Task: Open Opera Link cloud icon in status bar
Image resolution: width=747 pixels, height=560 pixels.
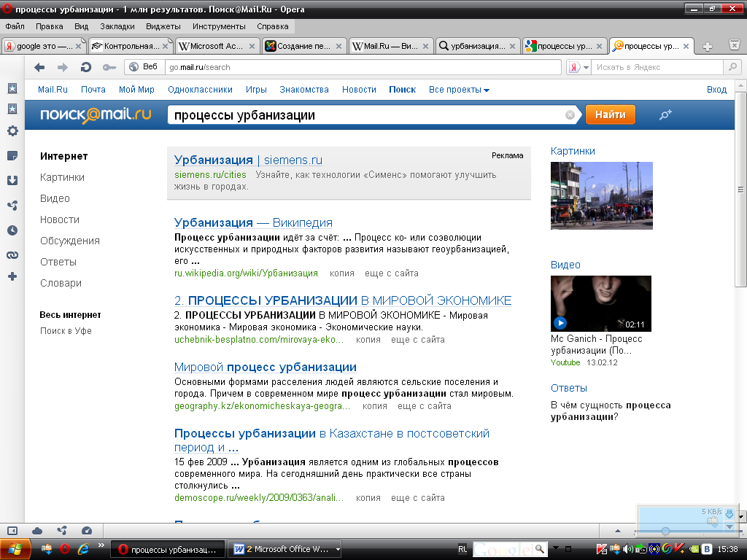Action: [37, 531]
